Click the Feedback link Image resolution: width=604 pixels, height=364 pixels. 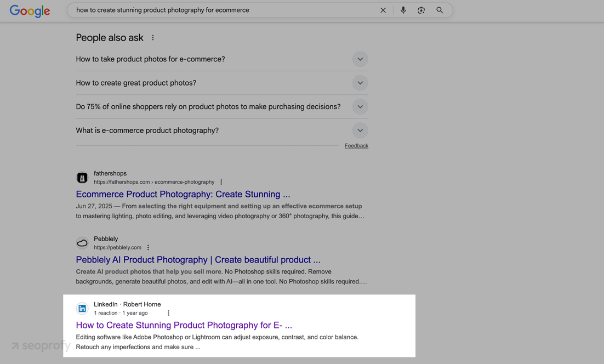356,146
